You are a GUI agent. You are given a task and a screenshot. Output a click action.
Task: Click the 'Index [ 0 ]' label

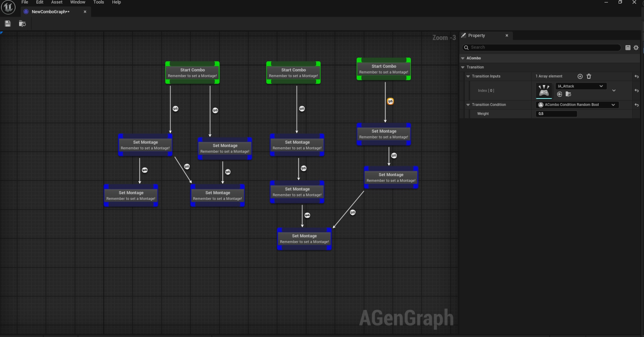(x=486, y=91)
